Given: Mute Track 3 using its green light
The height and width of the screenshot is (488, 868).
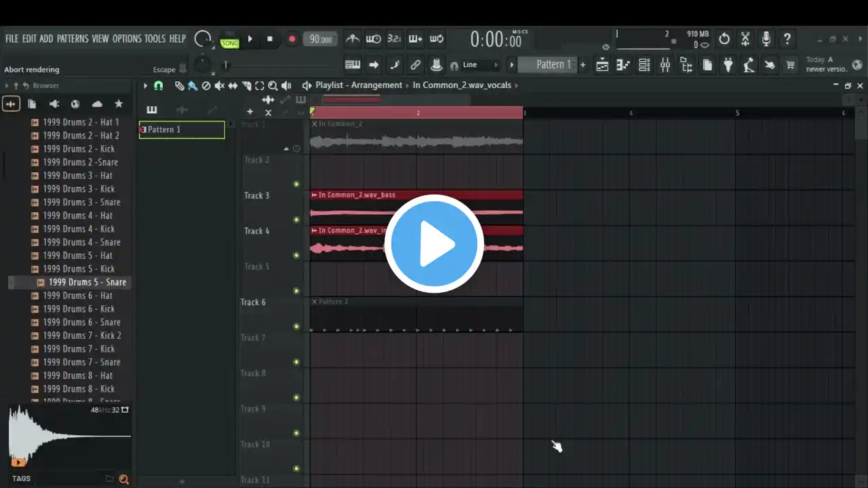Looking at the screenshot, I should tap(296, 220).
